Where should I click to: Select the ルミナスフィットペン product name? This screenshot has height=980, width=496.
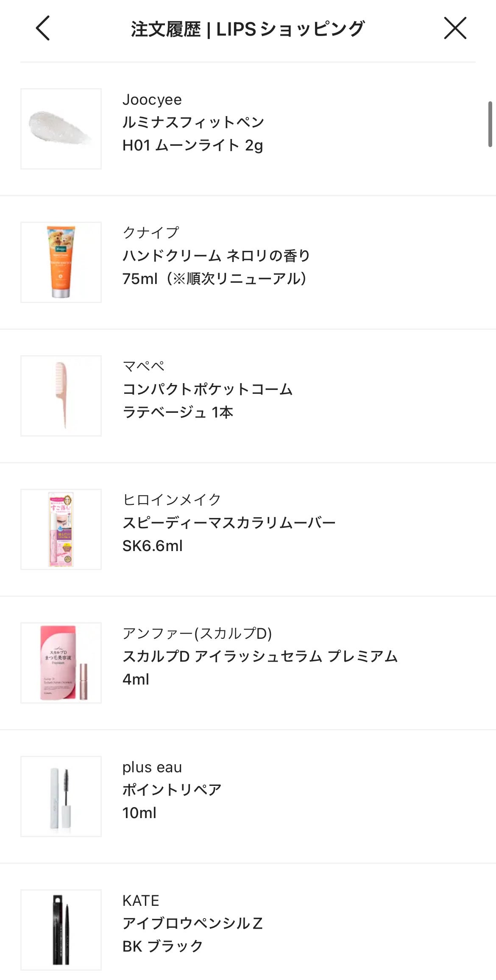coord(193,122)
